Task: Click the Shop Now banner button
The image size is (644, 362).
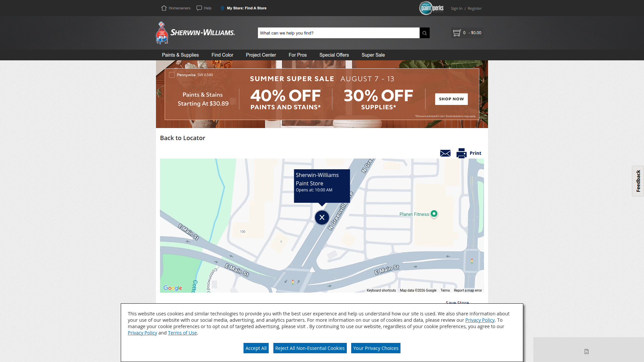Action: click(451, 99)
